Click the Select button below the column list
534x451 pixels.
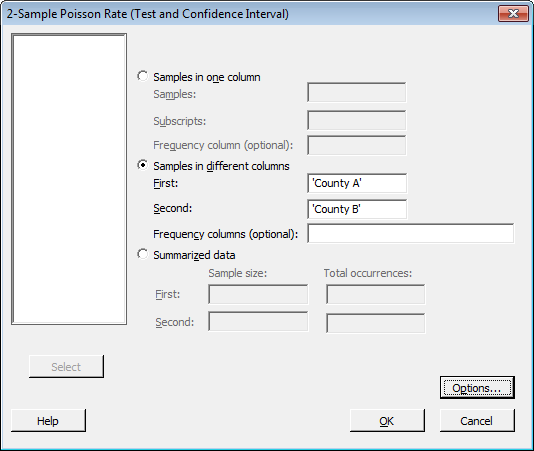pyautogui.click(x=66, y=367)
